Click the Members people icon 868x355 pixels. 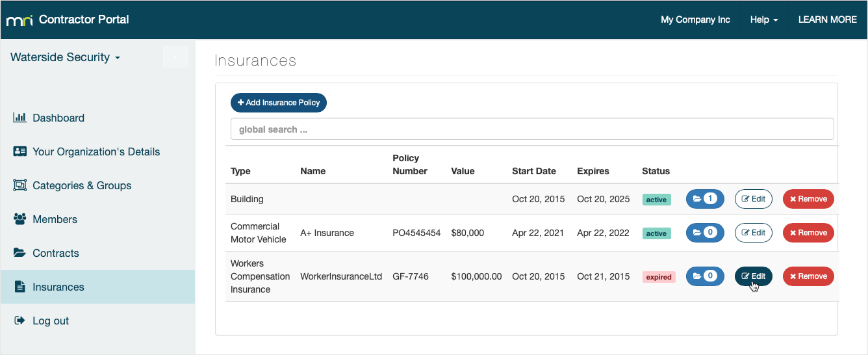pyautogui.click(x=19, y=219)
